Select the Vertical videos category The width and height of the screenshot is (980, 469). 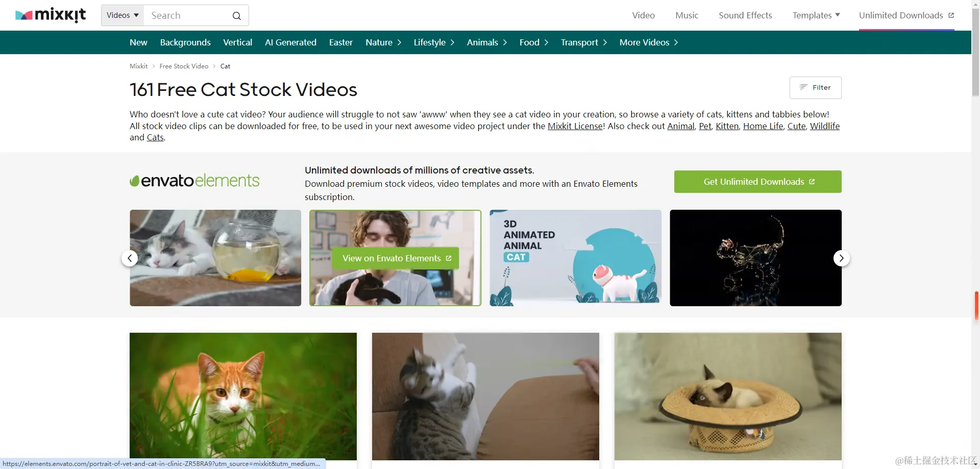click(x=237, y=42)
